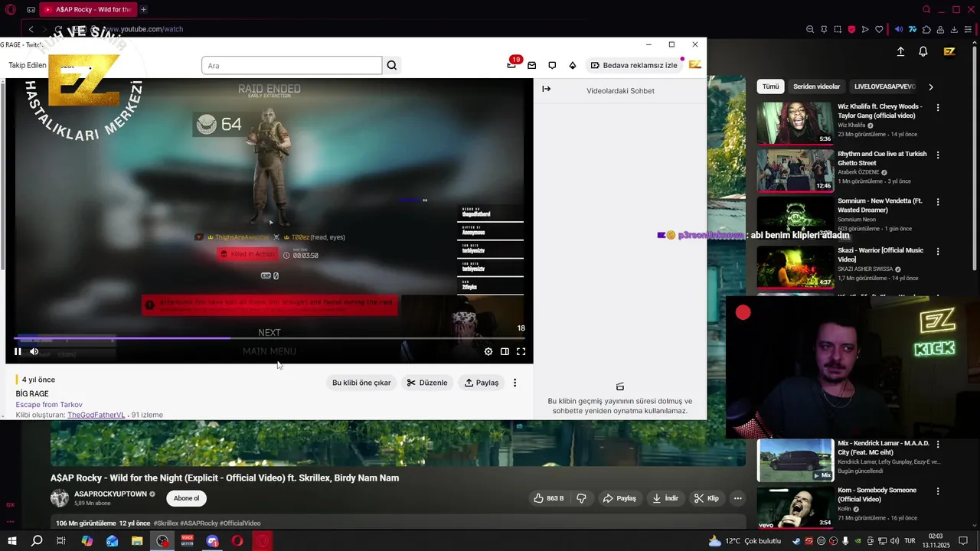Open the YouTube account avatar menu

(x=949, y=51)
